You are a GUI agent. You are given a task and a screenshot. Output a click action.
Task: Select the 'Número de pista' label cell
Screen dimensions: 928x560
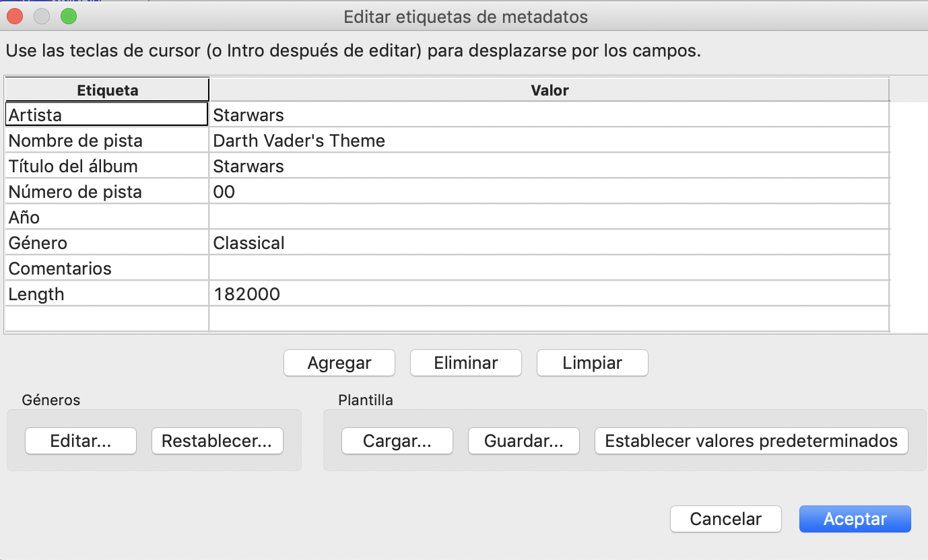pos(106,192)
